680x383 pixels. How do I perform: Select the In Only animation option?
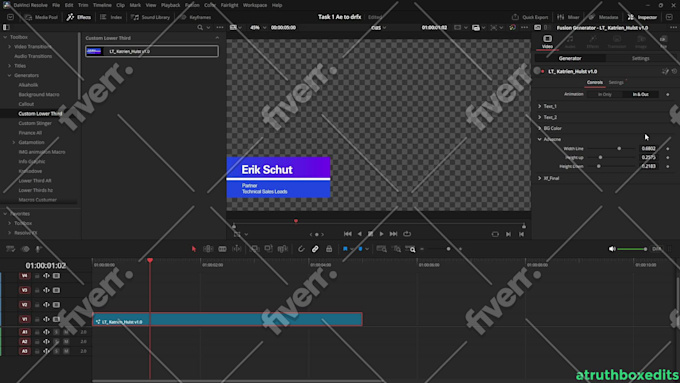click(x=605, y=94)
